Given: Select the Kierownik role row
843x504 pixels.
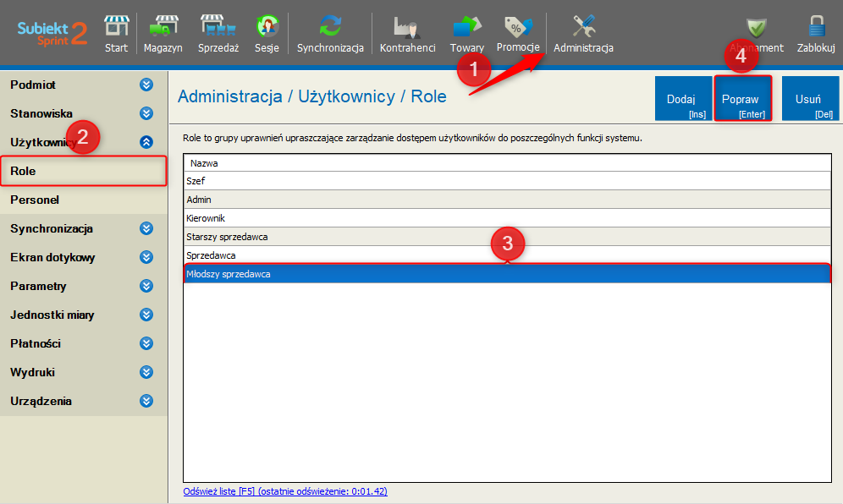Looking at the screenshot, I should click(x=507, y=218).
